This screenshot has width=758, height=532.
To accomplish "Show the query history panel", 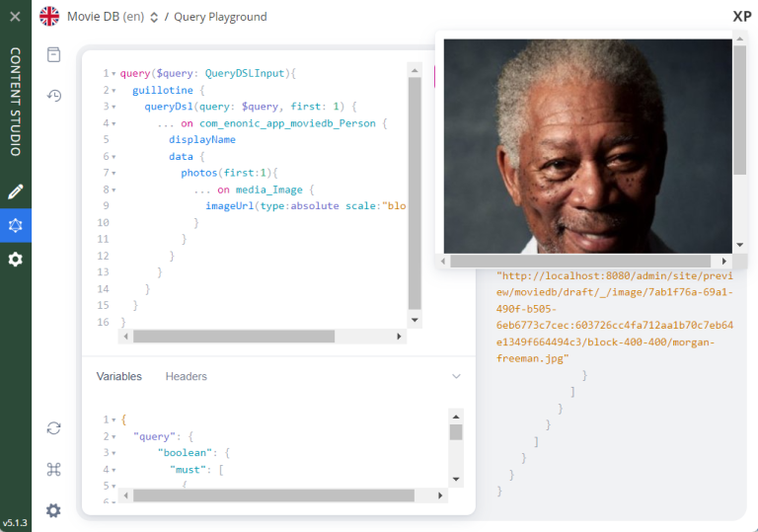I will coord(54,96).
